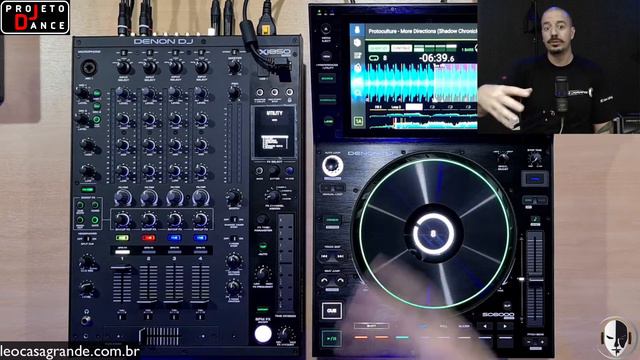Open the leocasagrande.com.br link
This screenshot has height=360, width=640.
point(70,351)
